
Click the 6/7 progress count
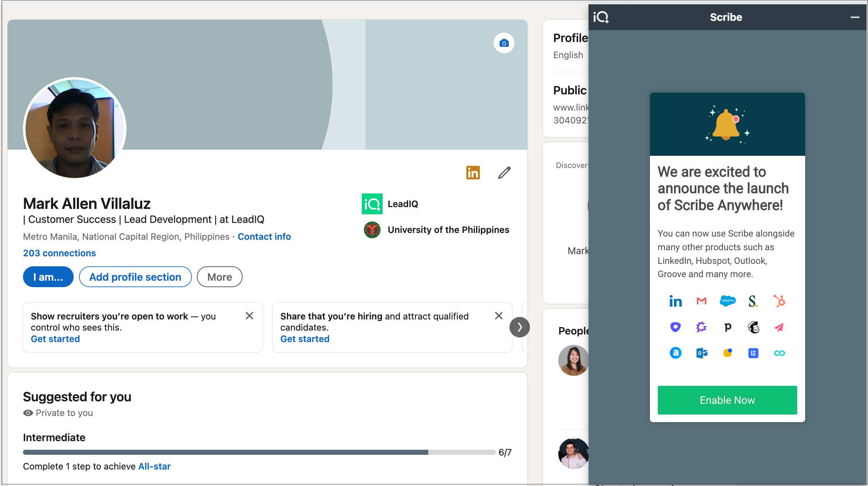pos(505,452)
